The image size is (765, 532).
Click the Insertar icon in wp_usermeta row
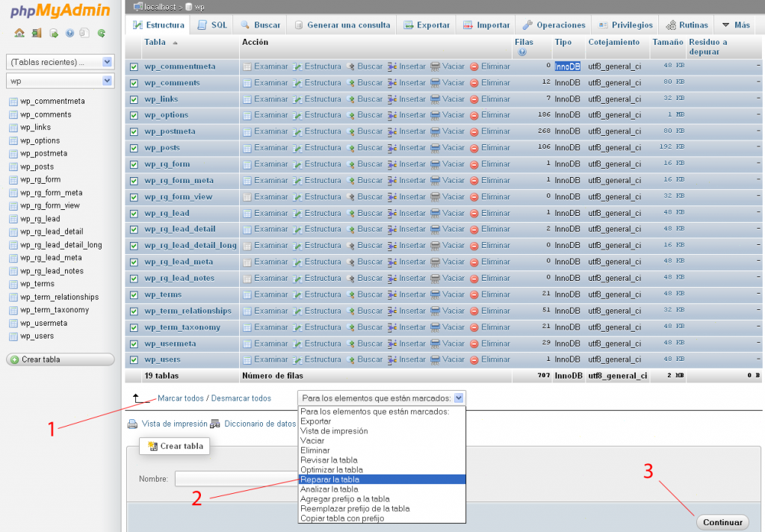pyautogui.click(x=391, y=344)
